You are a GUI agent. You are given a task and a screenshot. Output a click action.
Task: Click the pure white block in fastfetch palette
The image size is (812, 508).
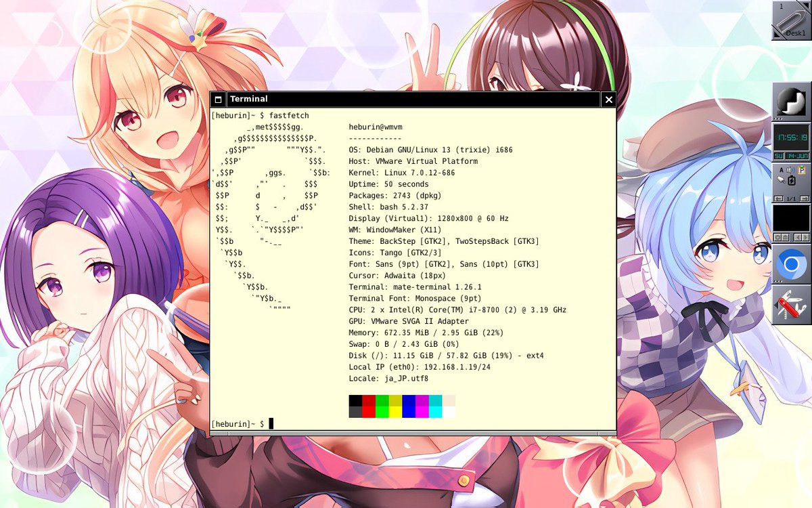pyautogui.click(x=449, y=412)
